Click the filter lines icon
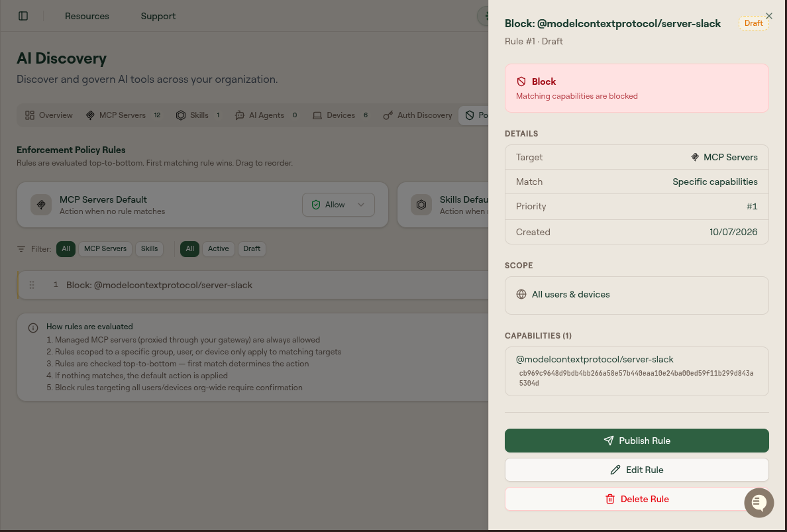This screenshot has width=787, height=532. pos(21,249)
